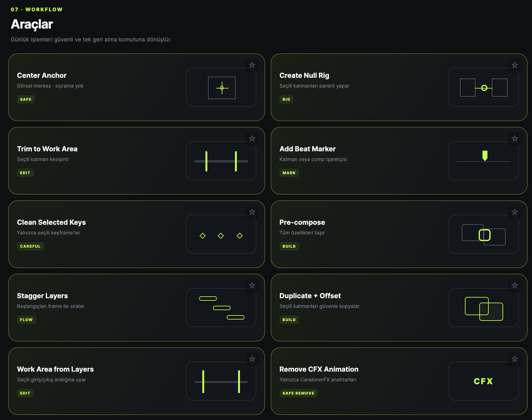This screenshot has width=532, height=420.
Task: Click the Clean Selected Keys diamonds icon
Action: 221,234
